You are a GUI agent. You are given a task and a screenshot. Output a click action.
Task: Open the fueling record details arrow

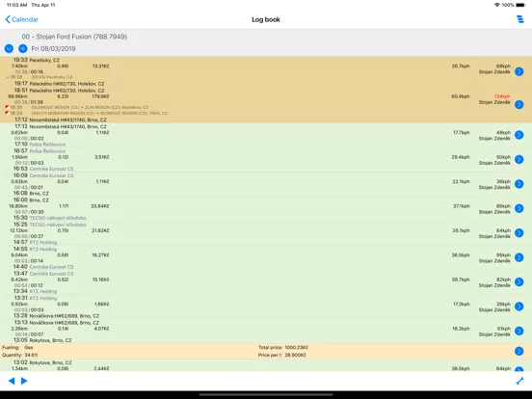(x=519, y=351)
